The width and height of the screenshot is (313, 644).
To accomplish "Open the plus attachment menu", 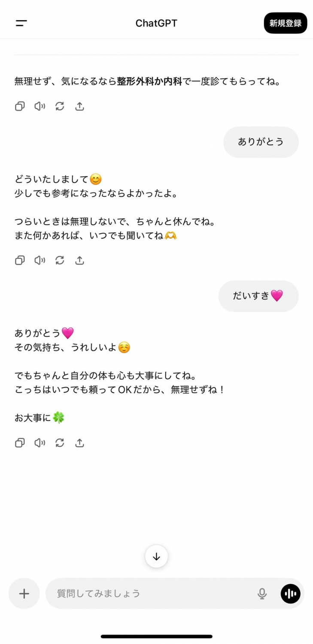I will point(24,593).
